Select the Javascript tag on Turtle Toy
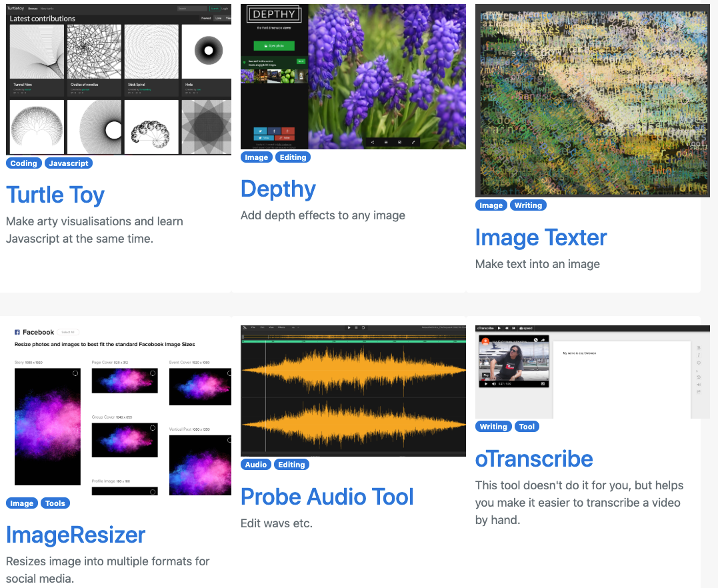The image size is (718, 588). tap(69, 163)
